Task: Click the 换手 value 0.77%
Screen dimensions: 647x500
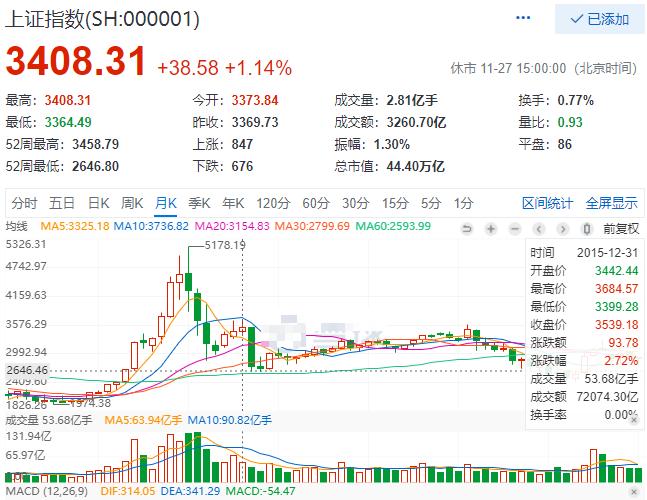Action: (x=576, y=100)
